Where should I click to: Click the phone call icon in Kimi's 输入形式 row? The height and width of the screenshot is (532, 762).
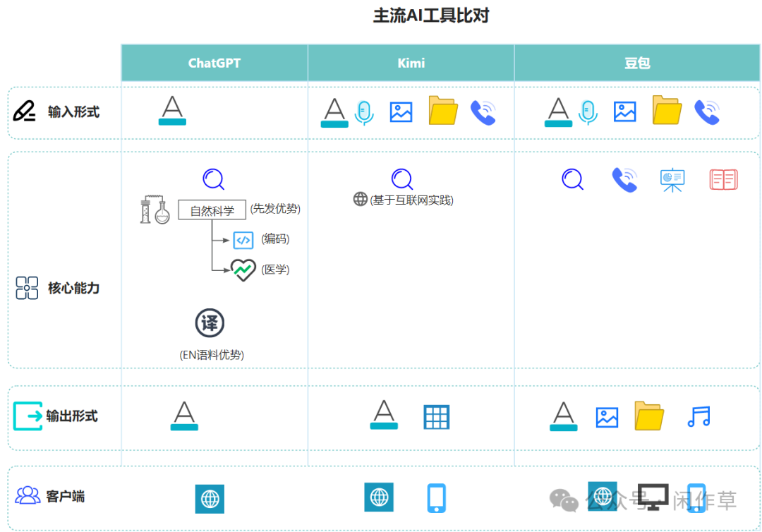483,113
